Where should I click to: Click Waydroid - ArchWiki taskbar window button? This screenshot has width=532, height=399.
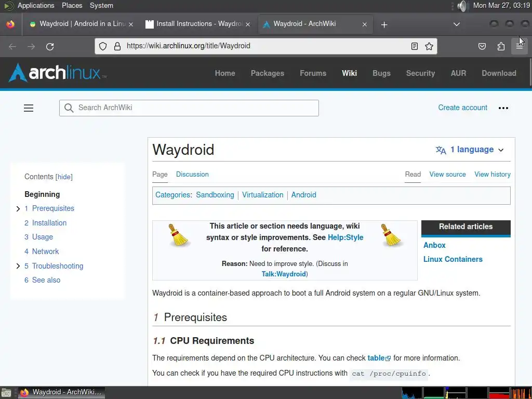(61, 393)
